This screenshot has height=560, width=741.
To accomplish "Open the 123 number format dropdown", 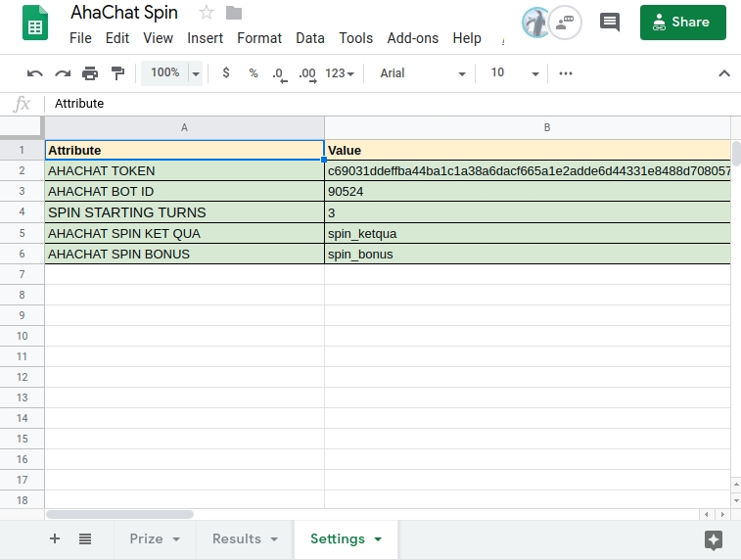I will point(340,73).
